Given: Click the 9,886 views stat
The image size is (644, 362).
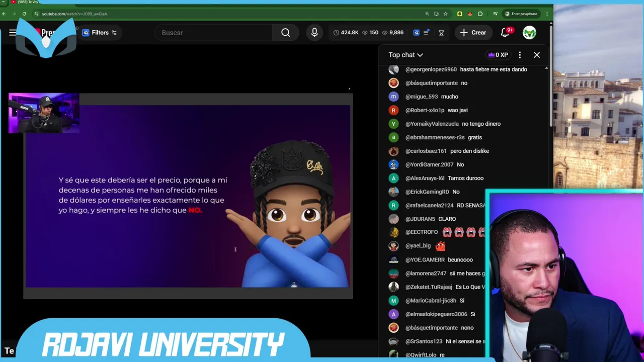Looking at the screenshot, I should pyautogui.click(x=392, y=33).
